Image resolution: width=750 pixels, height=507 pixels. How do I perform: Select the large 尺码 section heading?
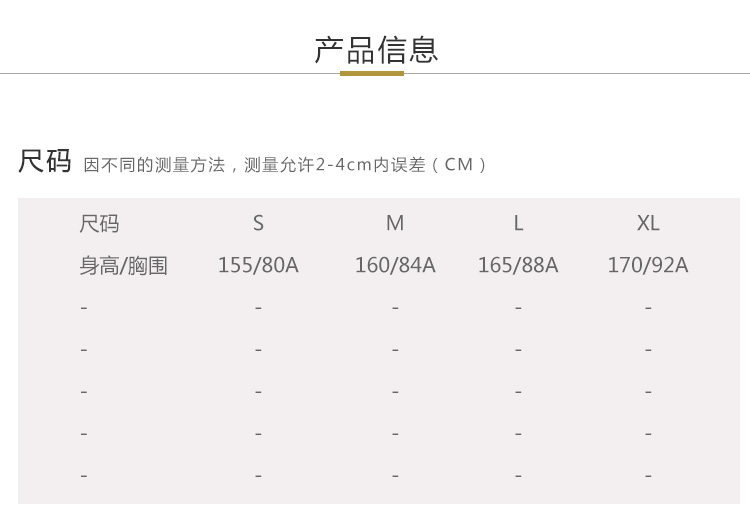click(45, 161)
